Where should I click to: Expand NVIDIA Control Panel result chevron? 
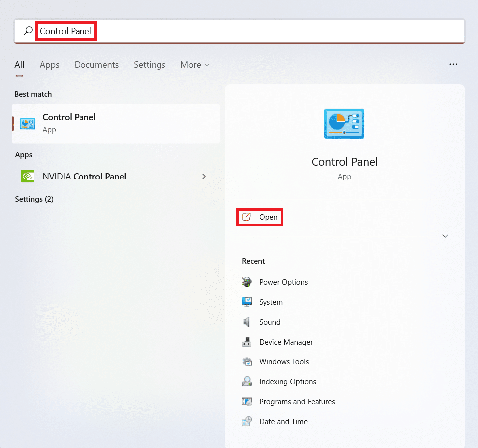[x=204, y=177]
